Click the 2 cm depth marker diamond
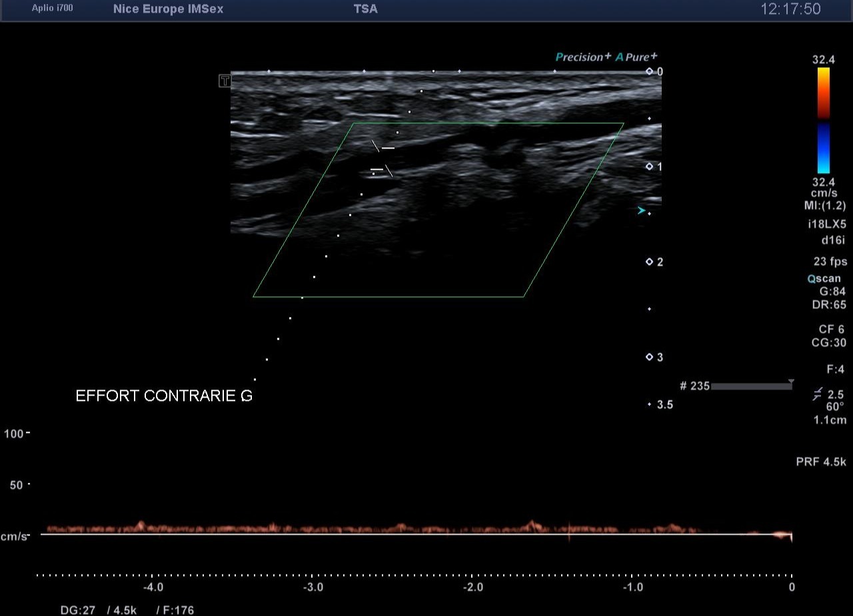 pos(649,262)
